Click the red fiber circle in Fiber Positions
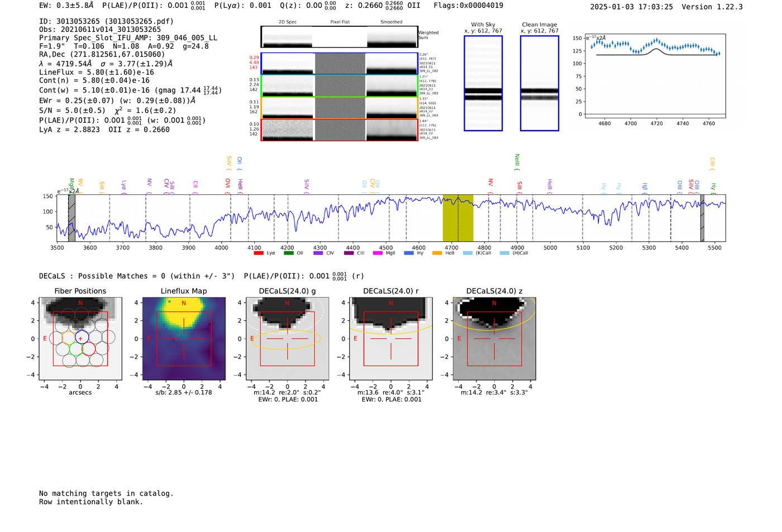 [89, 349]
